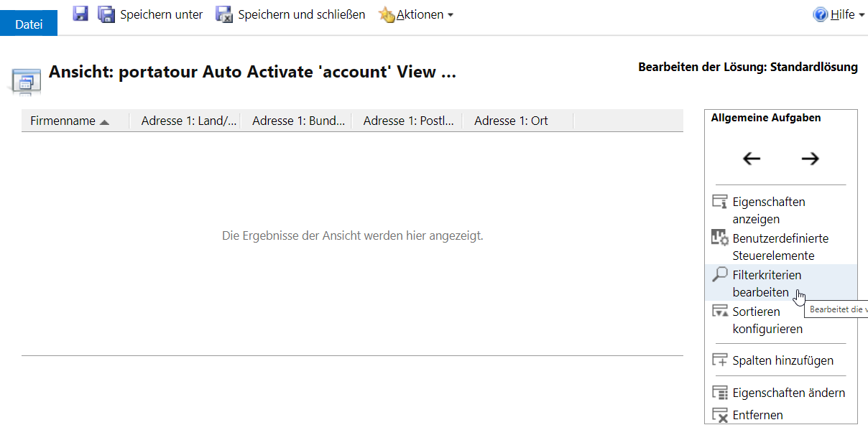The width and height of the screenshot is (868, 430).
Task: Click the Filterkriterien magnifier icon
Action: coord(719,274)
